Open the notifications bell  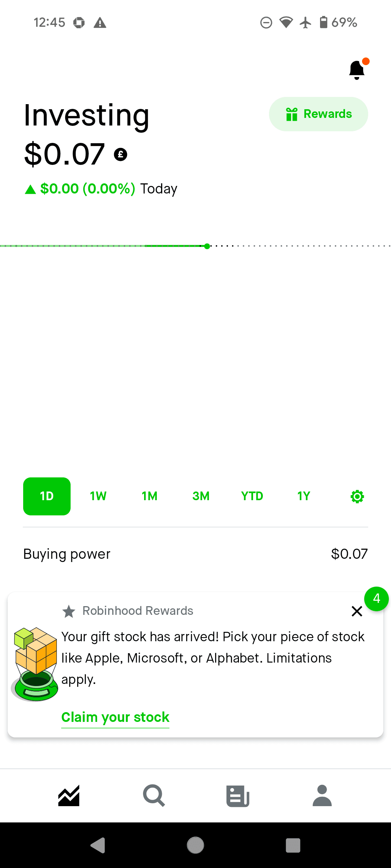pyautogui.click(x=357, y=70)
